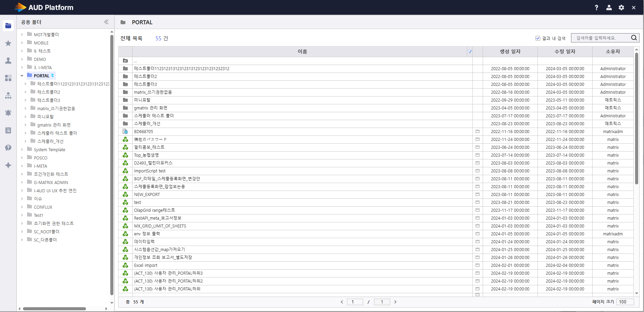This screenshot has height=312, width=644.
Task: Open the alarm bell sidebar icon
Action: tap(8, 113)
